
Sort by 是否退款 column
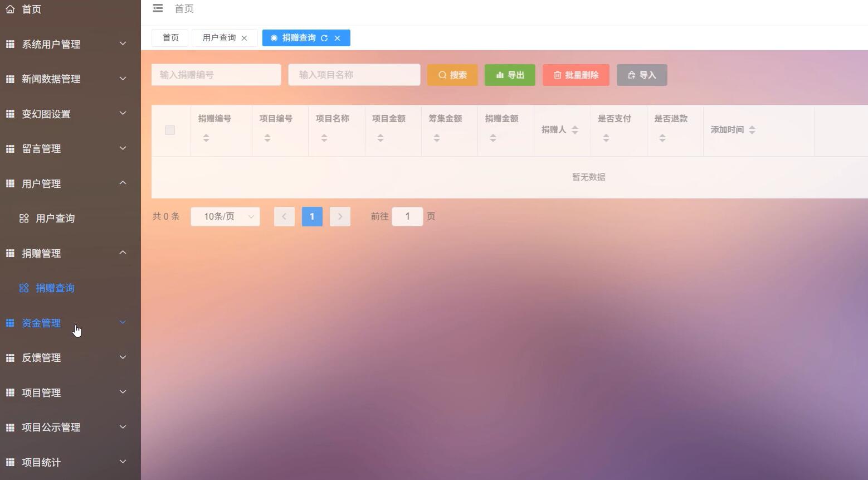tap(662, 138)
